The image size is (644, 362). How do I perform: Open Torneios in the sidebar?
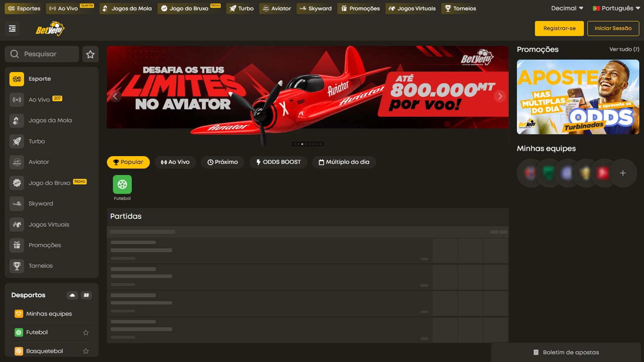pyautogui.click(x=52, y=266)
